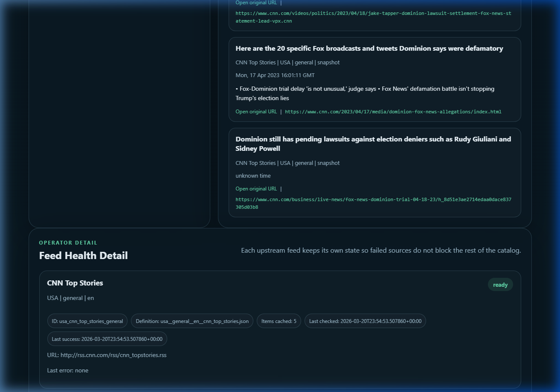
Task: Click the 'Last error: none' line
Action: pos(68,370)
